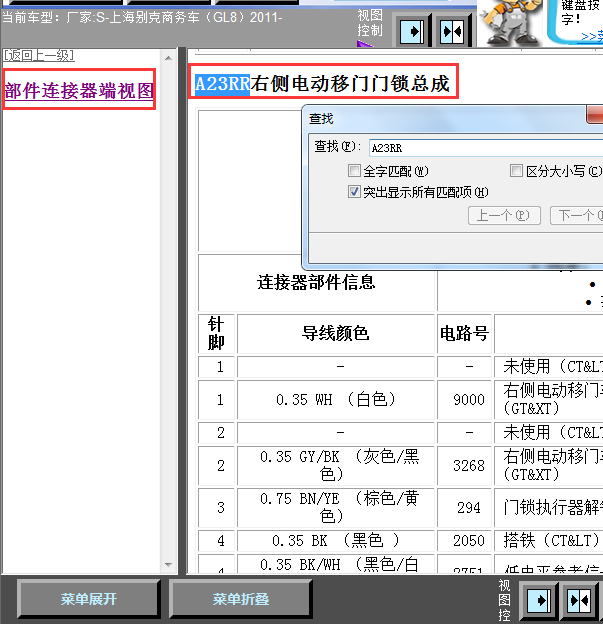Screen dimensions: 603x624
Task: Click 上一个 button in find dialog
Action: click(504, 216)
